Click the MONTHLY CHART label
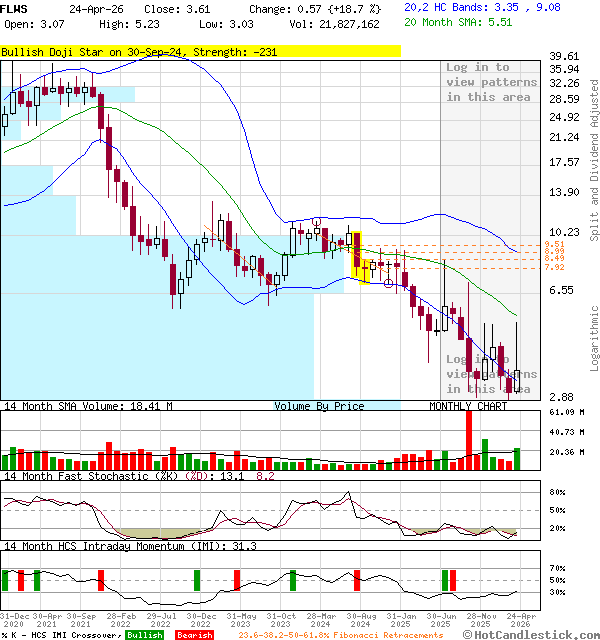Image resolution: width=600 pixels, height=640 pixels. [468, 406]
